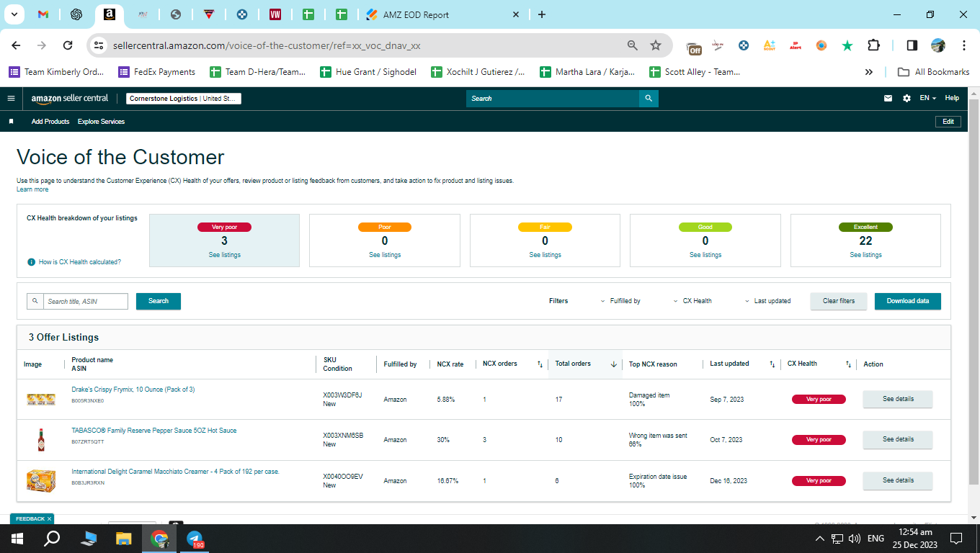Image resolution: width=980 pixels, height=553 pixels.
Task: Show hidden system tray icons
Action: (819, 539)
